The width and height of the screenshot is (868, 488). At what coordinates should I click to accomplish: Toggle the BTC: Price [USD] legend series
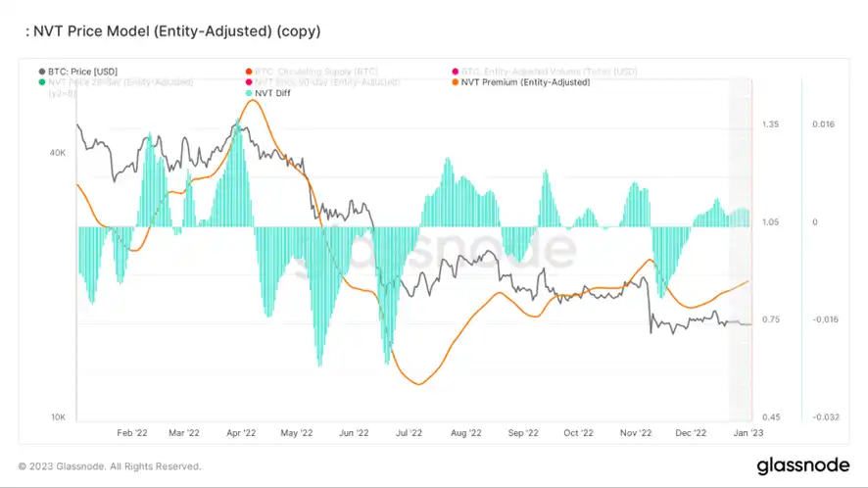[x=78, y=72]
